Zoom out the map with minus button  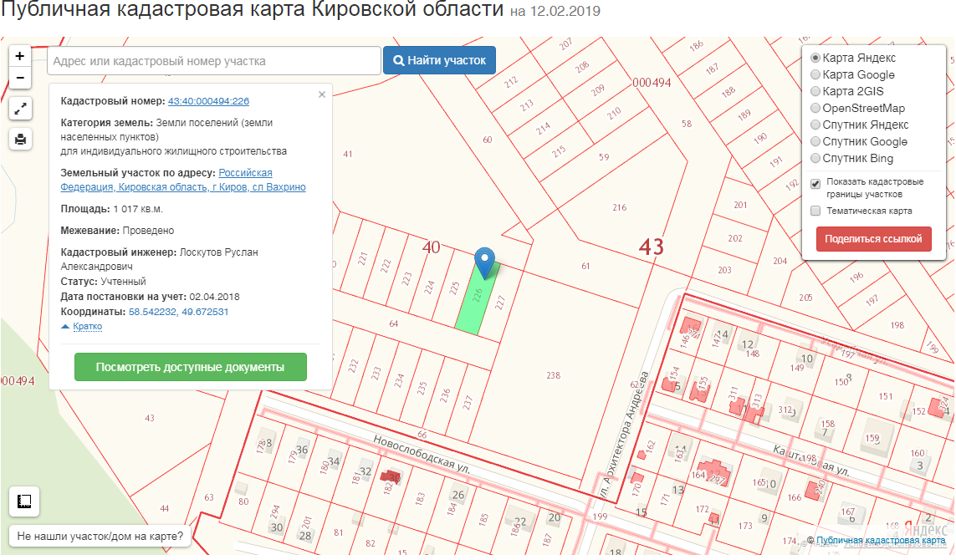(x=19, y=78)
